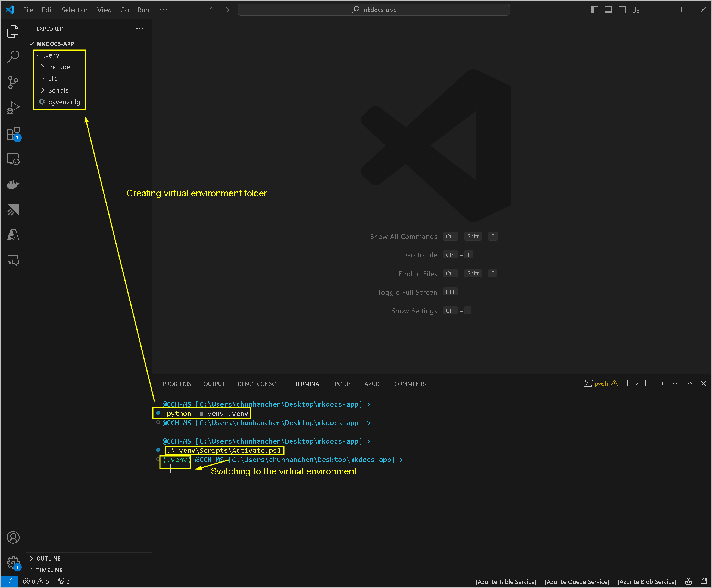Kill terminal with the trash icon
Image resolution: width=712 pixels, height=588 pixels.
(x=662, y=383)
